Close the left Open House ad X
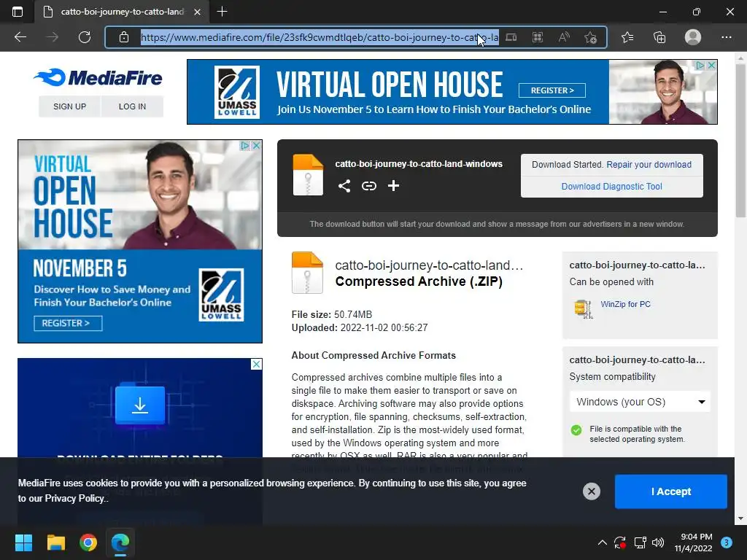 (256, 145)
